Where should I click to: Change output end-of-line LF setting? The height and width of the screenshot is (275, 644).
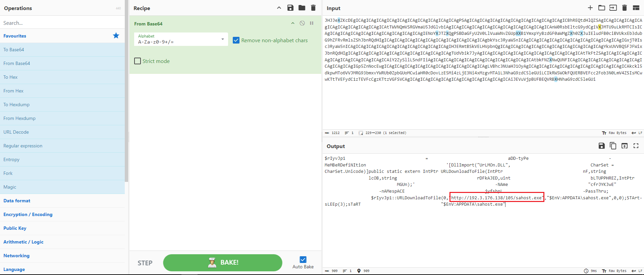(637, 271)
